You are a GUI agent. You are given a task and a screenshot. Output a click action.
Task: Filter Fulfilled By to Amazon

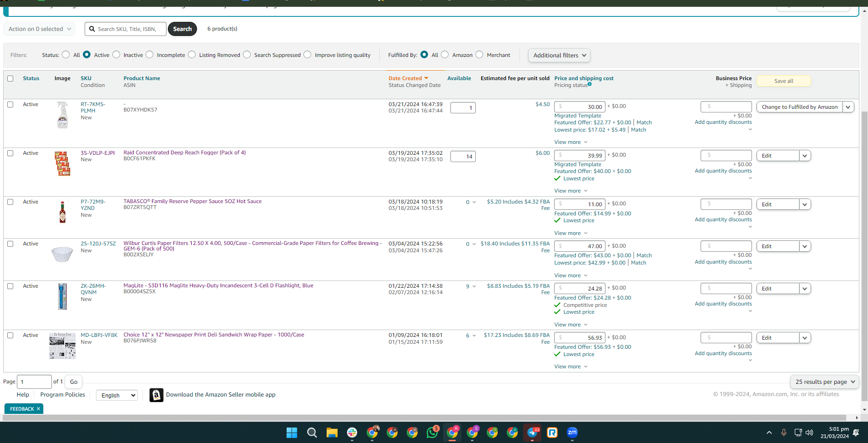pos(445,55)
